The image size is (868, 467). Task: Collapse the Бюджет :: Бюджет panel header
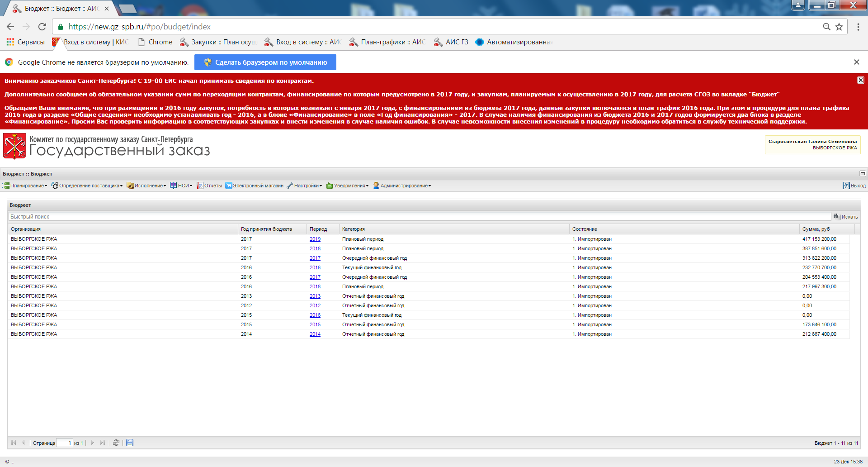pos(862,174)
